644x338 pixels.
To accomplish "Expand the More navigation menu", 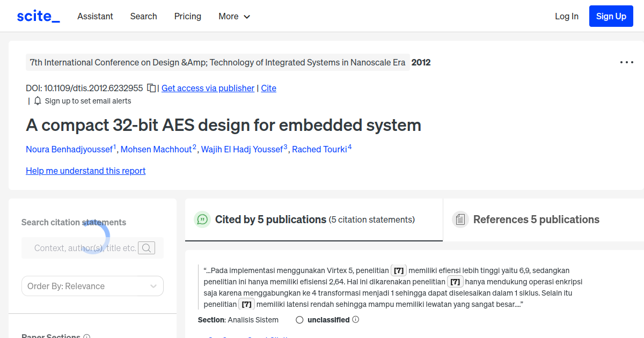I will [x=234, y=16].
